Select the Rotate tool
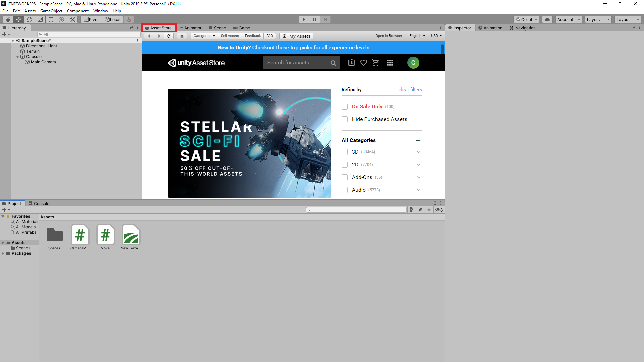644x362 pixels. [30, 19]
